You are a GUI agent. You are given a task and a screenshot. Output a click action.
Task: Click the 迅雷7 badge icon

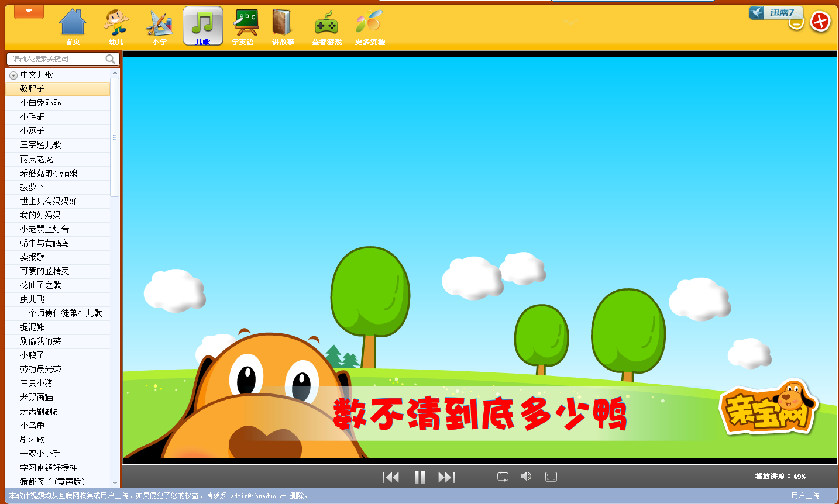point(776,12)
